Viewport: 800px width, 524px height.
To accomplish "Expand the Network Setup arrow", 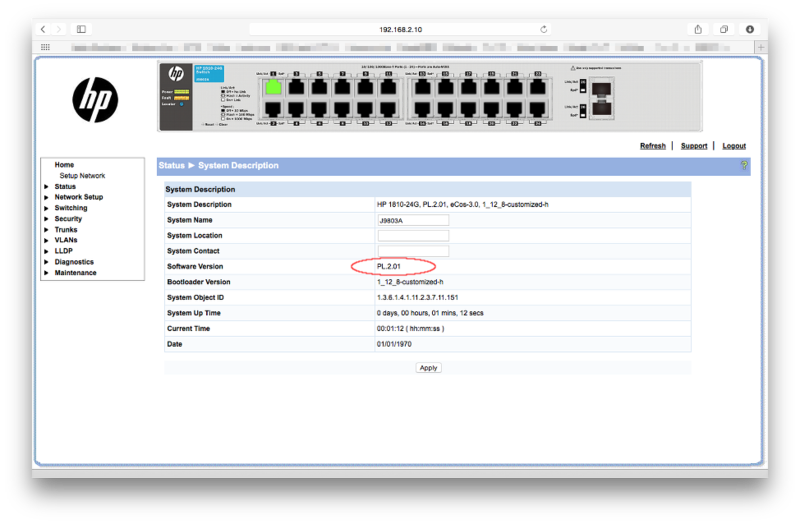I will [x=46, y=197].
